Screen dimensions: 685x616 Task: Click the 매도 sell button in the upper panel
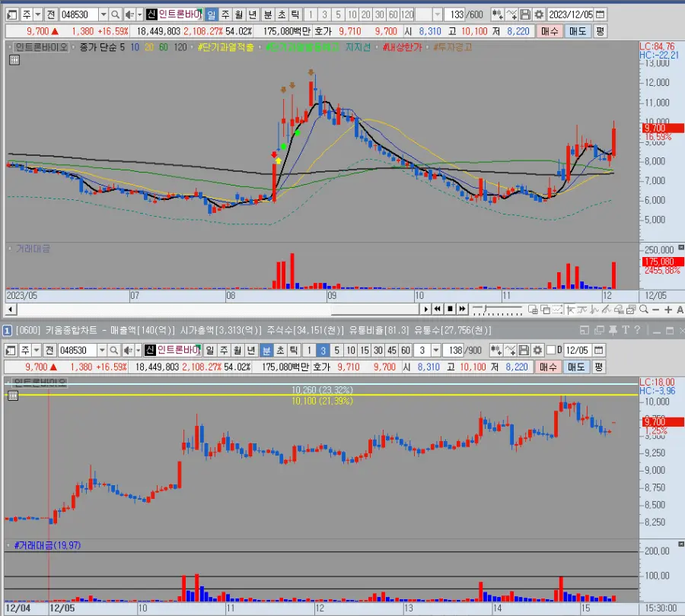(x=578, y=31)
